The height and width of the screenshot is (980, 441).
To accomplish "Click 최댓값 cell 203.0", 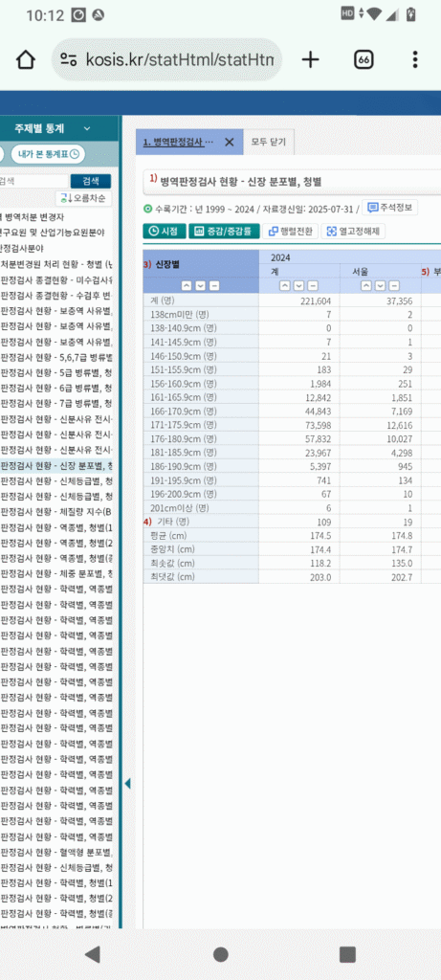I will pos(322,577).
